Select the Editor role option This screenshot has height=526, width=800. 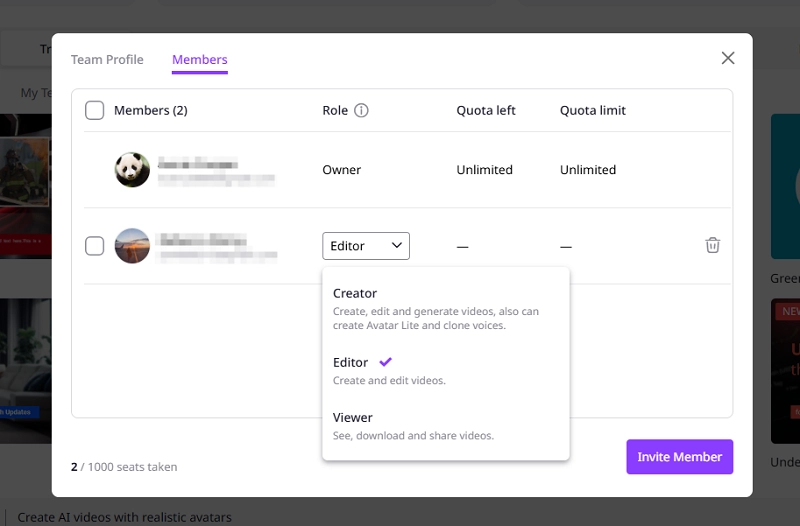coord(351,363)
